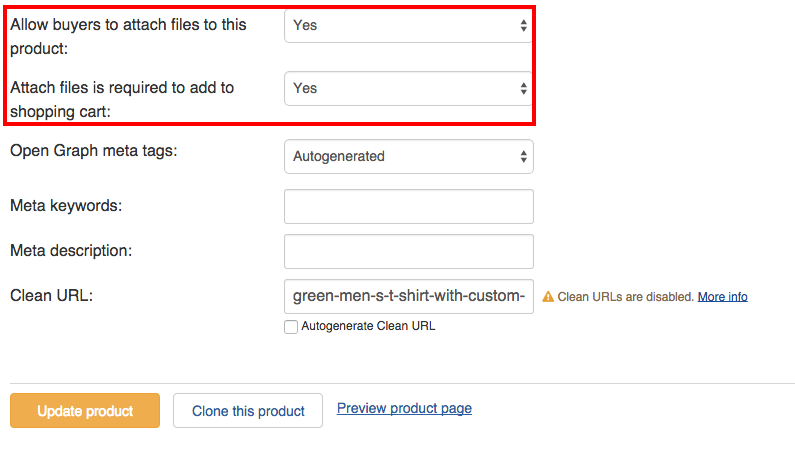Click the Meta keywords text field
The width and height of the screenshot is (795, 458).
tap(409, 206)
